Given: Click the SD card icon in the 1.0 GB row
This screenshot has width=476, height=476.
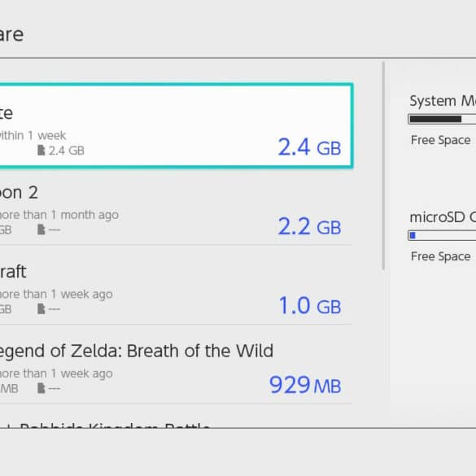Looking at the screenshot, I should [x=41, y=308].
